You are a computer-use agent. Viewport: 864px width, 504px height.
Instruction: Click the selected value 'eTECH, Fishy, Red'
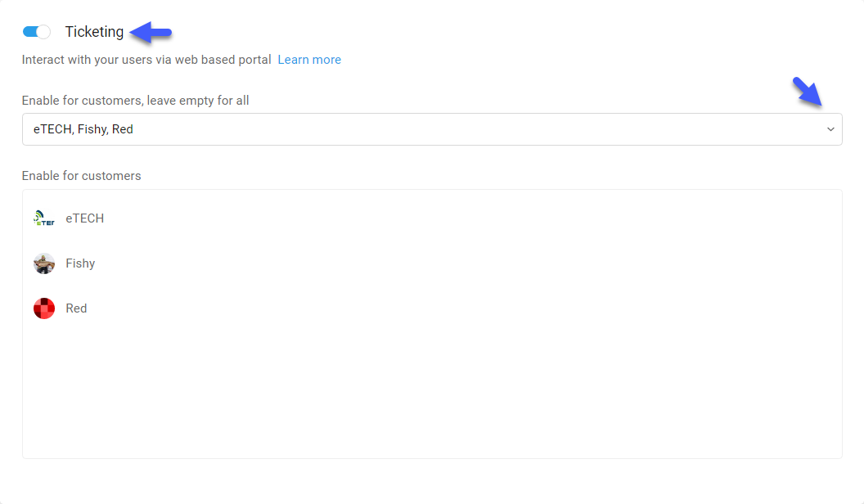click(83, 129)
